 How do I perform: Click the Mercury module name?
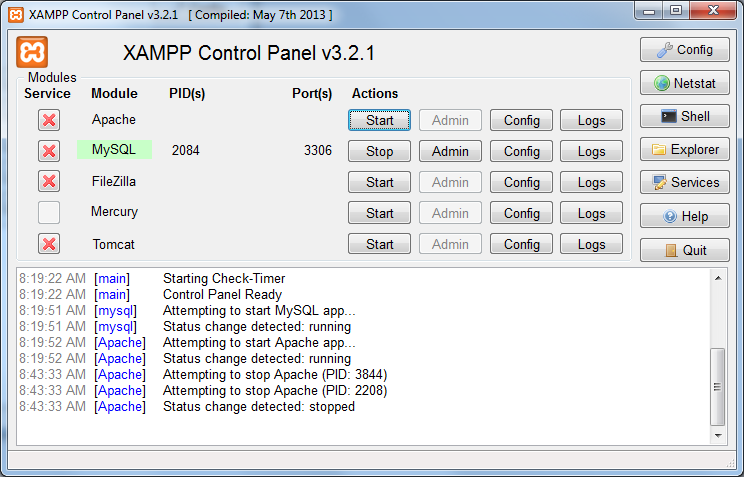(x=114, y=212)
